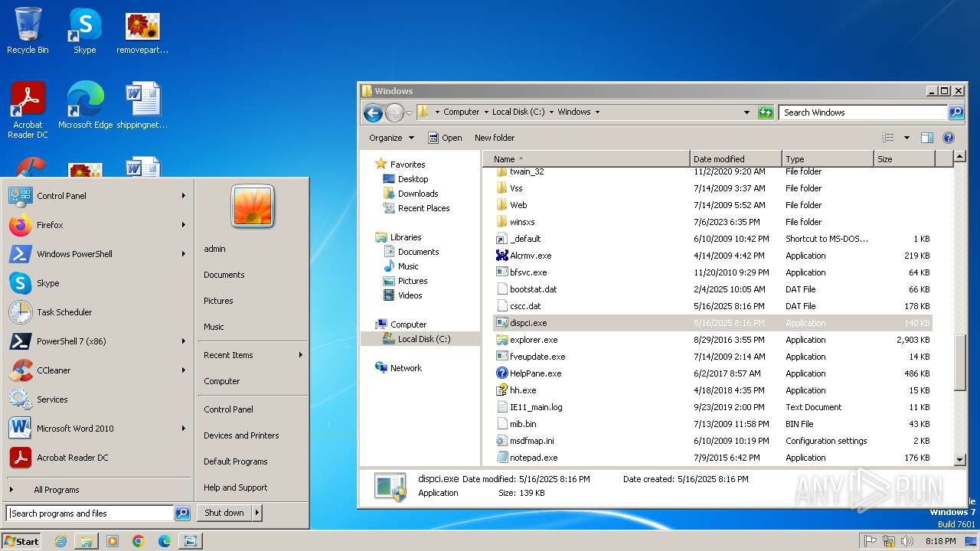980x551 pixels.
Task: Open Help and Support
Action: pyautogui.click(x=236, y=487)
